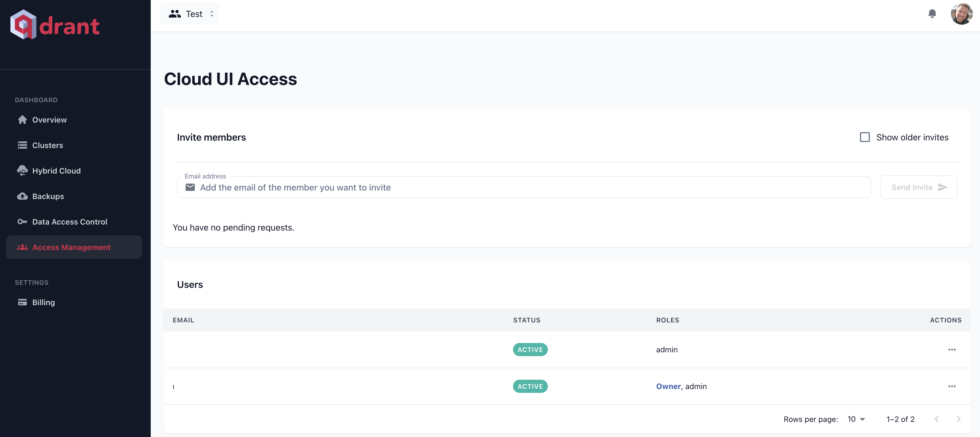Click the Overview home icon
980x437 pixels.
22,120
